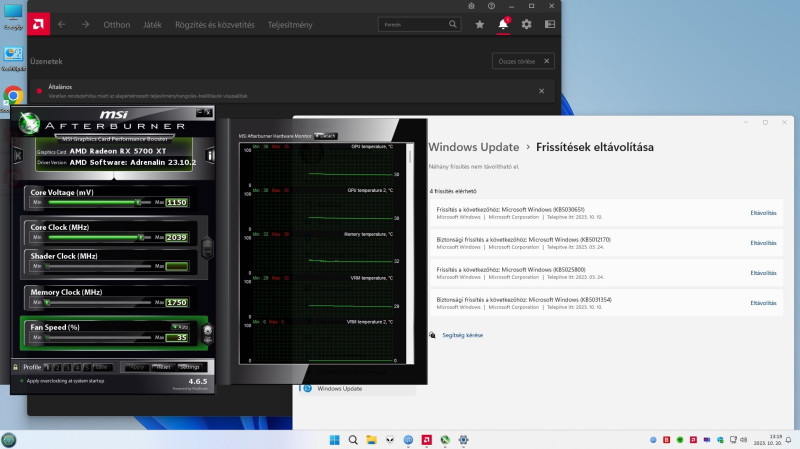Click the Afterburner Reset button

tap(163, 367)
